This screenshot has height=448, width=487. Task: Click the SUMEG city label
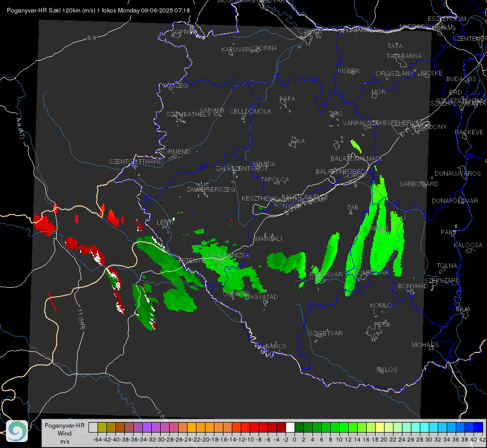[263, 164]
